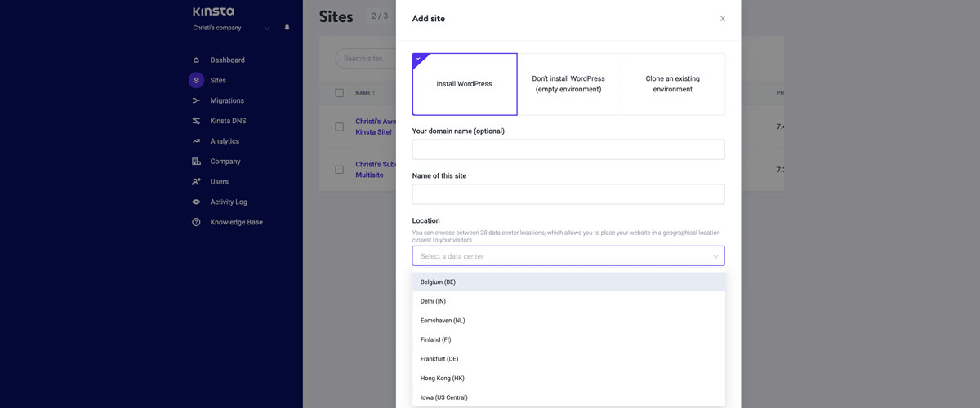
Task: Click the Company building icon
Action: [196, 162]
